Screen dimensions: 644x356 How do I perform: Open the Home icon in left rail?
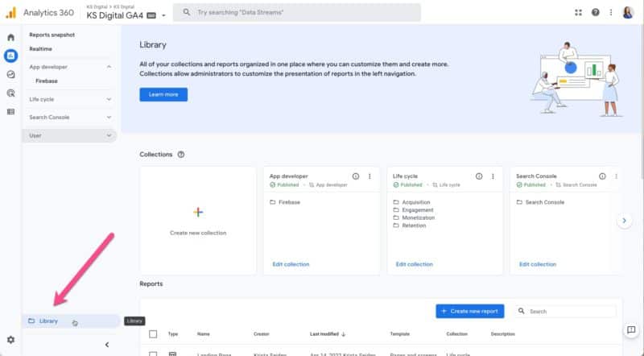coord(10,38)
